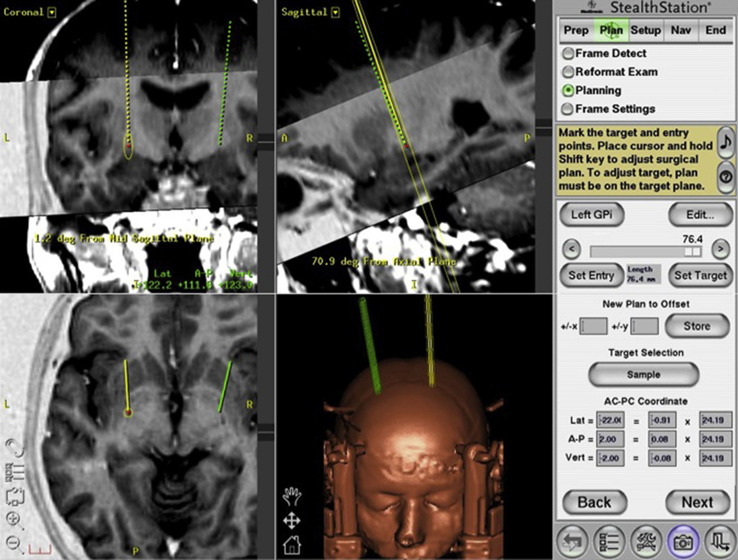Switch to the Nav tab
Image resolution: width=738 pixels, height=560 pixels.
681,30
